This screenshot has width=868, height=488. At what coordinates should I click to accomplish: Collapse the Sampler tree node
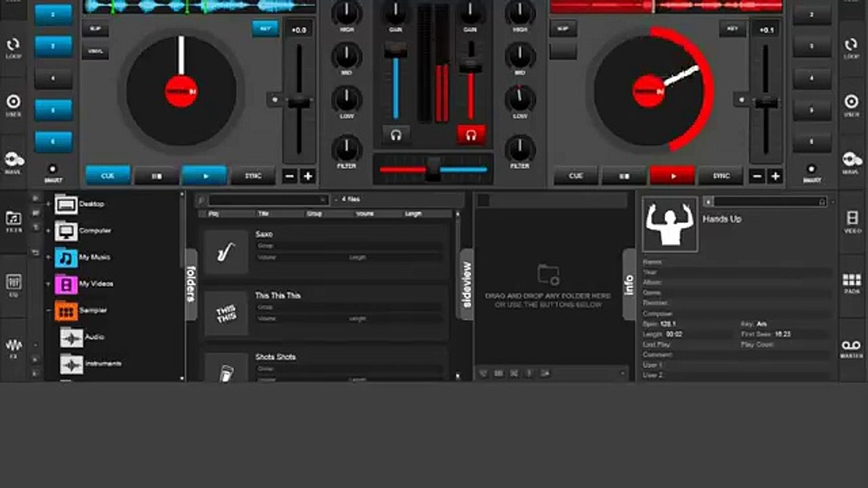pyautogui.click(x=48, y=310)
